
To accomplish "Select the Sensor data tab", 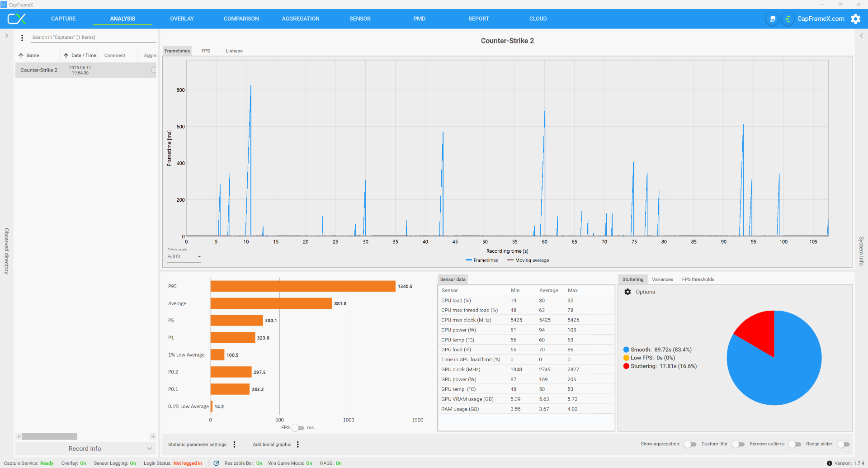I will point(453,279).
